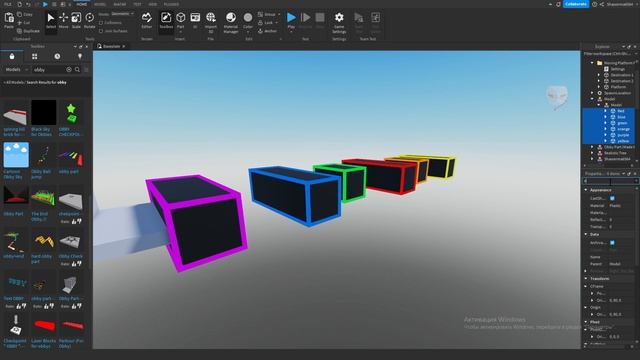Select the Obby Ball jump thumbnail

tap(44, 155)
